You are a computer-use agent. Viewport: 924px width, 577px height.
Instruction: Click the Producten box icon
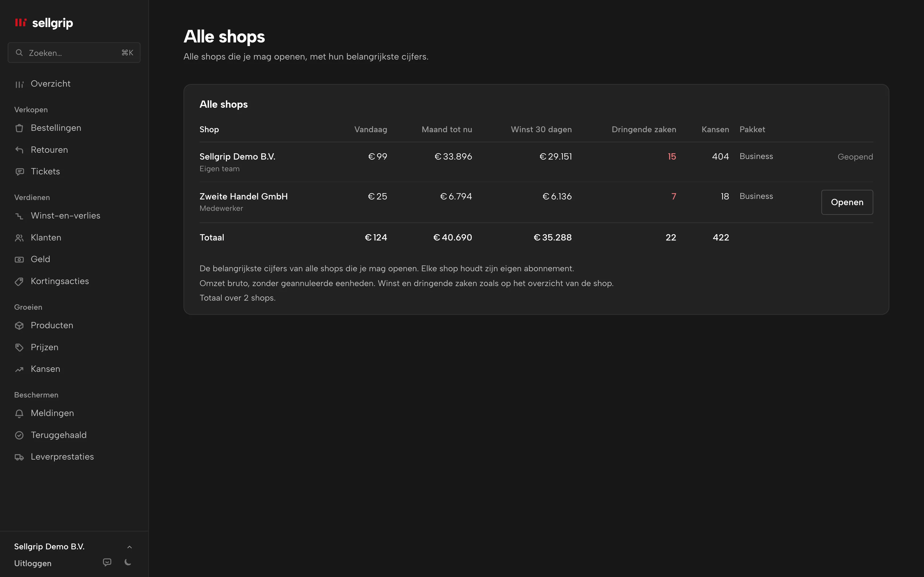(x=19, y=325)
